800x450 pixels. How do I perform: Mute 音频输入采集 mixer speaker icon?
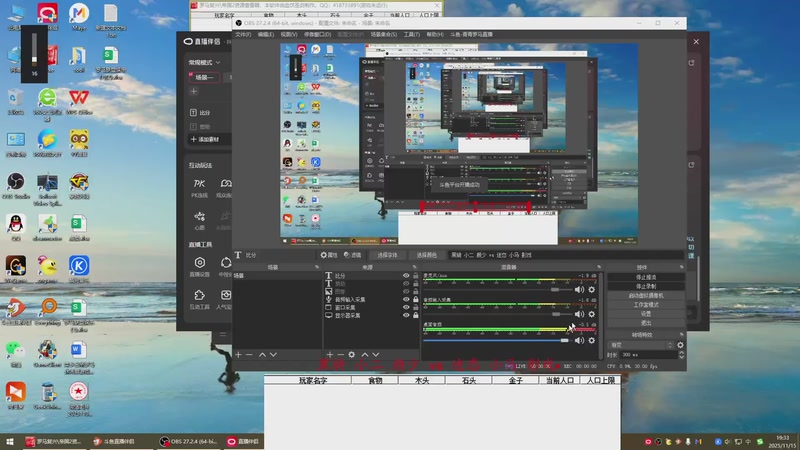pos(580,314)
